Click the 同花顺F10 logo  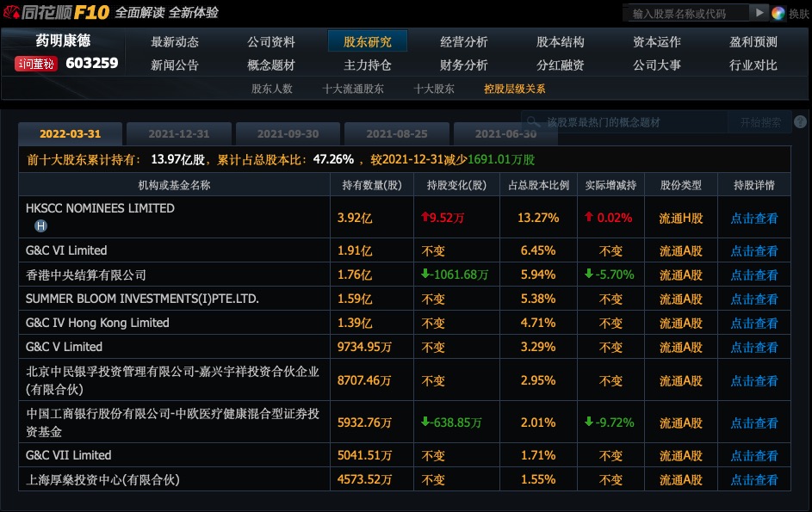point(52,13)
